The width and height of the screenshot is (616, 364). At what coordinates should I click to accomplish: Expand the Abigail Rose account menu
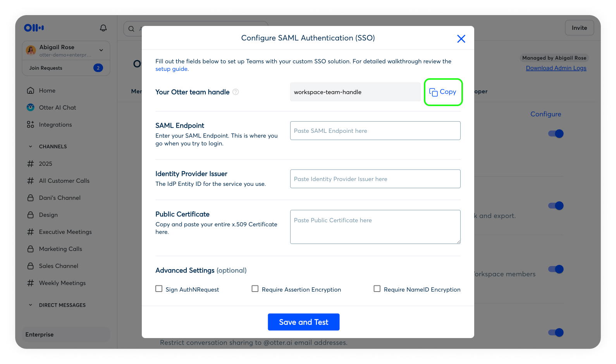click(101, 50)
